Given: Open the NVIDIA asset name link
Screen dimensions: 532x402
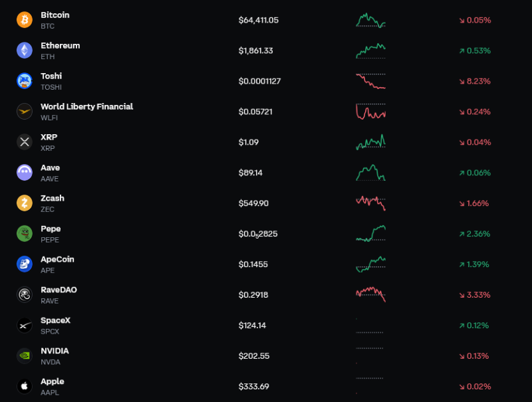Looking at the screenshot, I should tap(55, 351).
